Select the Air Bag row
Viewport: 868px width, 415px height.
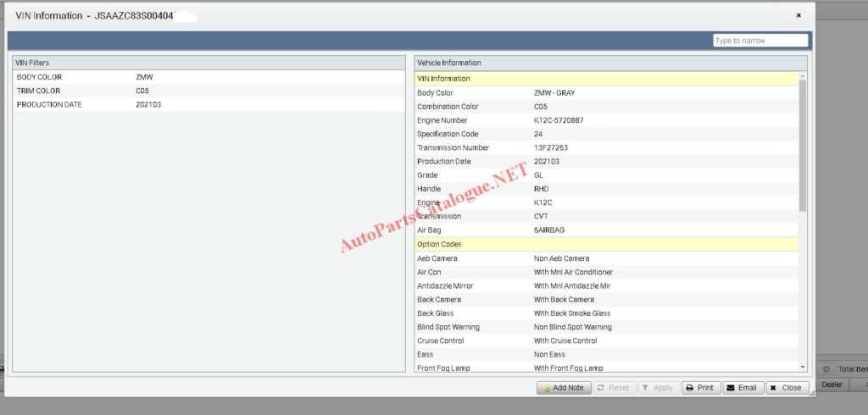607,230
